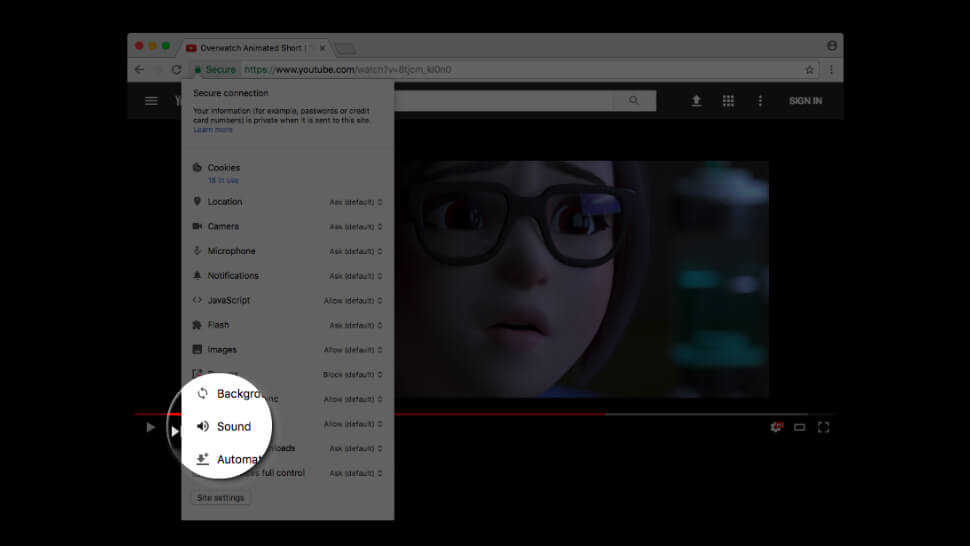Image resolution: width=970 pixels, height=546 pixels.
Task: Go back with the browser back arrow
Action: click(139, 69)
